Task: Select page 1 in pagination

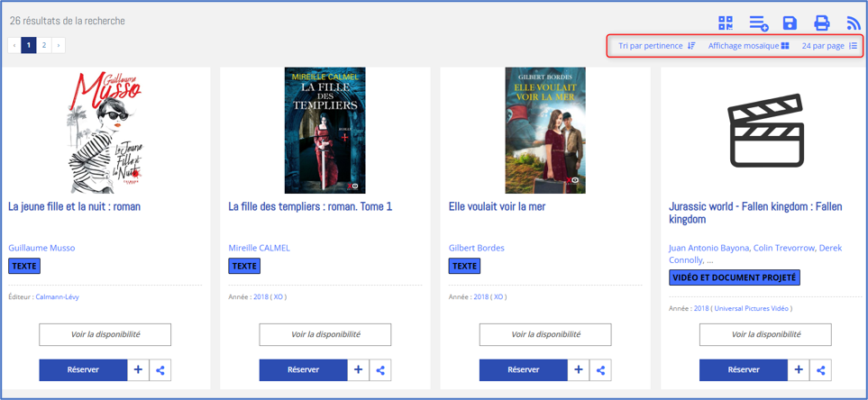Action: (x=29, y=45)
